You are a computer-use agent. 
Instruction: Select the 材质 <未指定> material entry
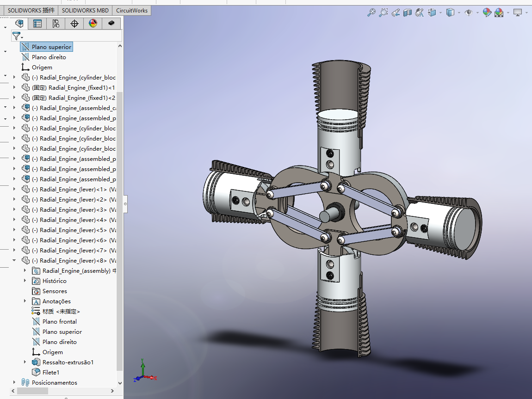pyautogui.click(x=56, y=312)
